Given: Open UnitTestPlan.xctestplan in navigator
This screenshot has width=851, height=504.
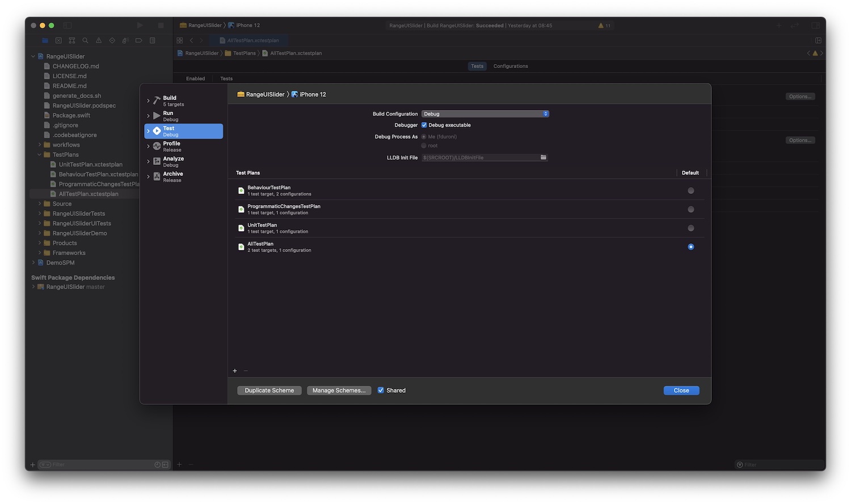Looking at the screenshot, I should click(91, 165).
